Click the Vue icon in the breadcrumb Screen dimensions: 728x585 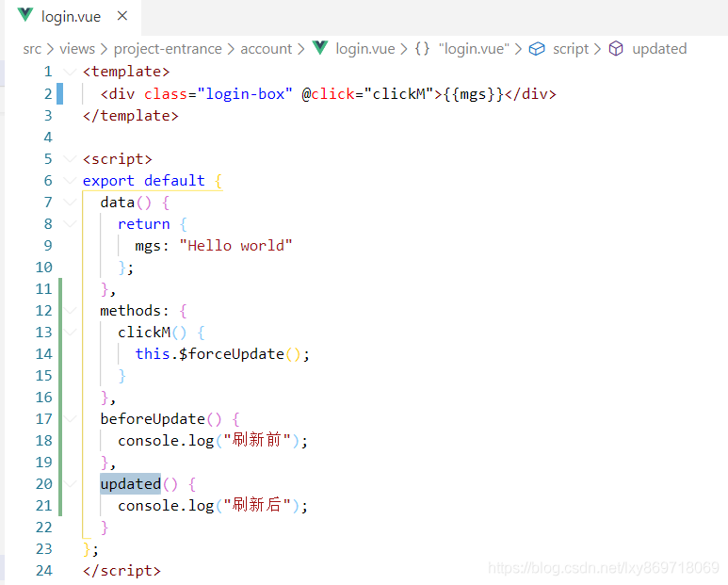pos(320,48)
